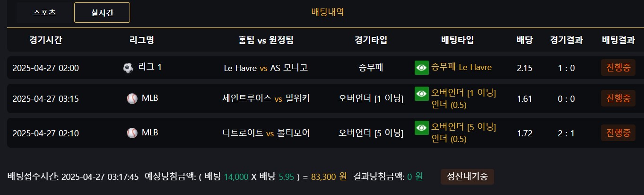Click the baseball icon in the 세인트루이스 row
The width and height of the screenshot is (644, 195).
[x=132, y=98]
